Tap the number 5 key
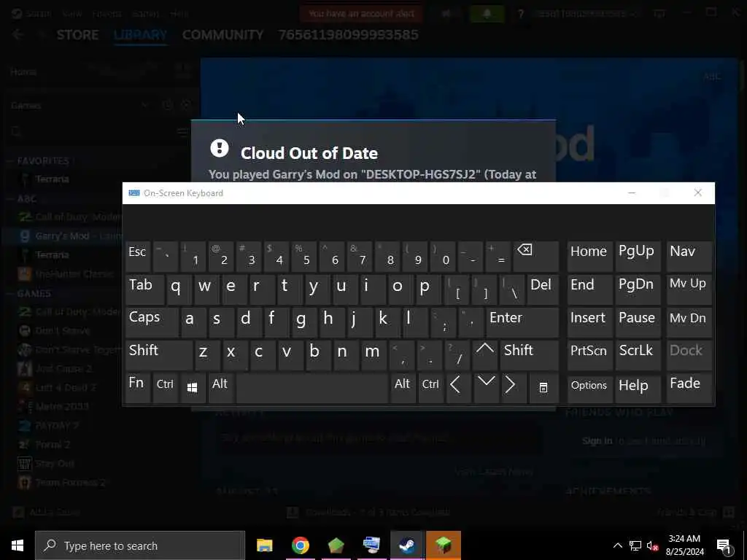 [x=304, y=256]
